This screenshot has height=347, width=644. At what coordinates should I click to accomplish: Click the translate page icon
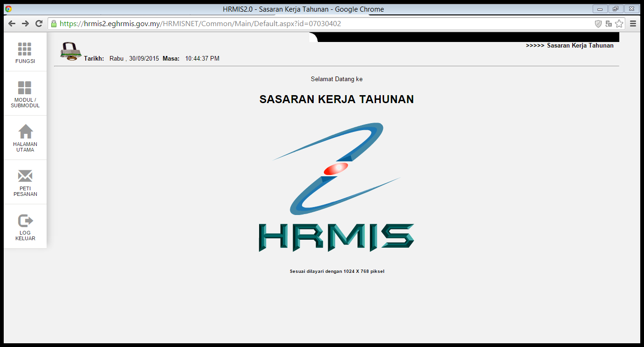pyautogui.click(x=609, y=23)
